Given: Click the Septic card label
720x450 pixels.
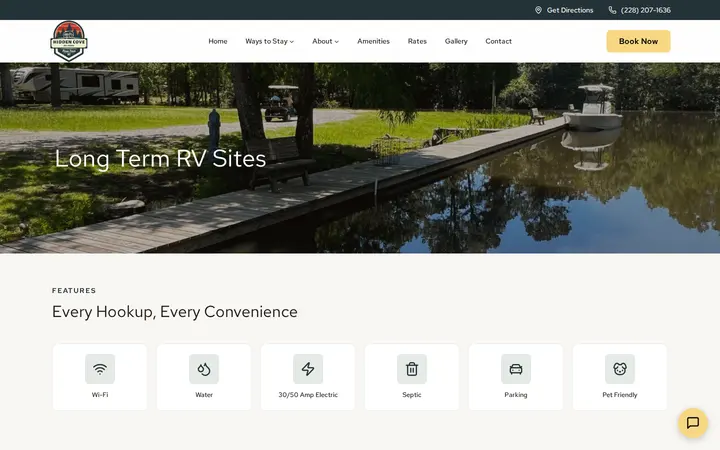Looking at the screenshot, I should (x=412, y=395).
